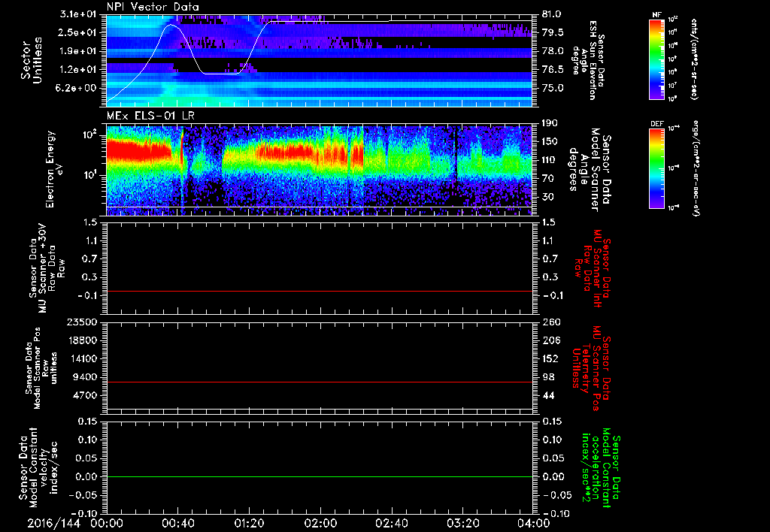Image resolution: width=770 pixels, height=532 pixels.
Task: Click the 190 scanner angle tick label
Action: tap(550, 123)
